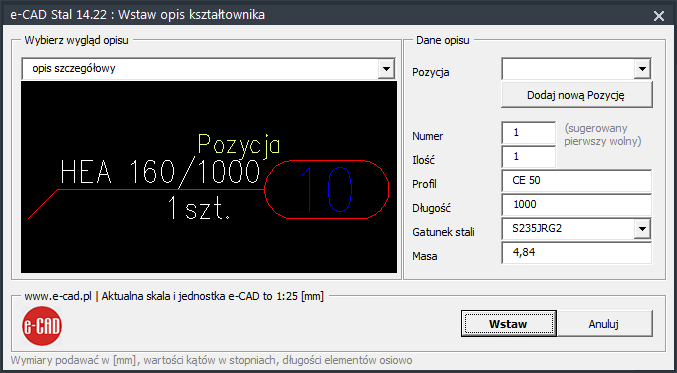This screenshot has height=373, width=677.
Task: Click the 'Wybierz wygląd opisu' group title
Action: (x=76, y=41)
